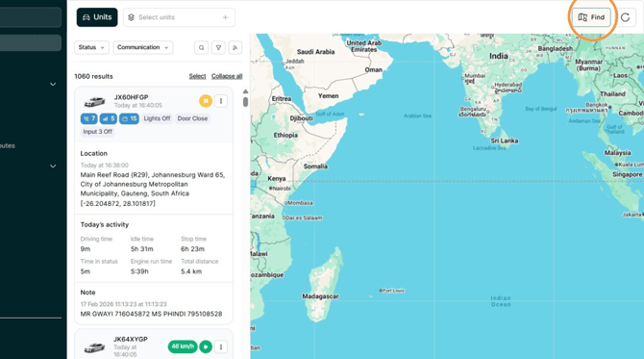Click the Stop time value 6h 23m
This screenshot has height=359, width=644.
(192, 248)
